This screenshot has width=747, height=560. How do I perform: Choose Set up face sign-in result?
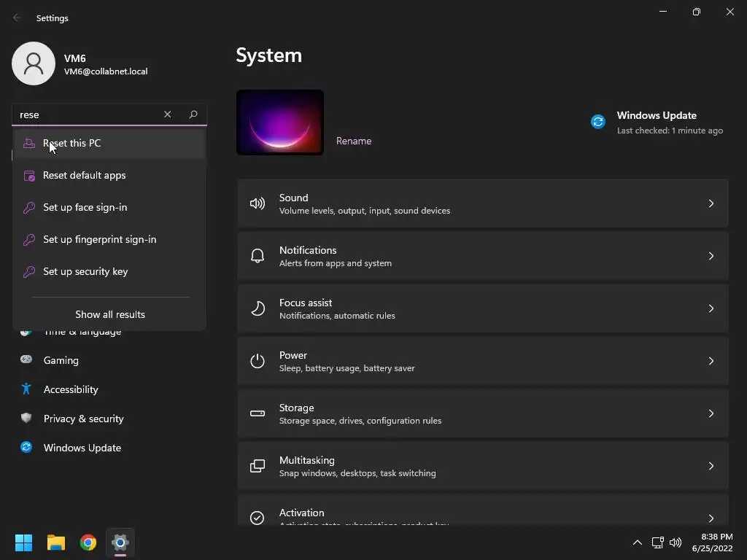point(109,208)
